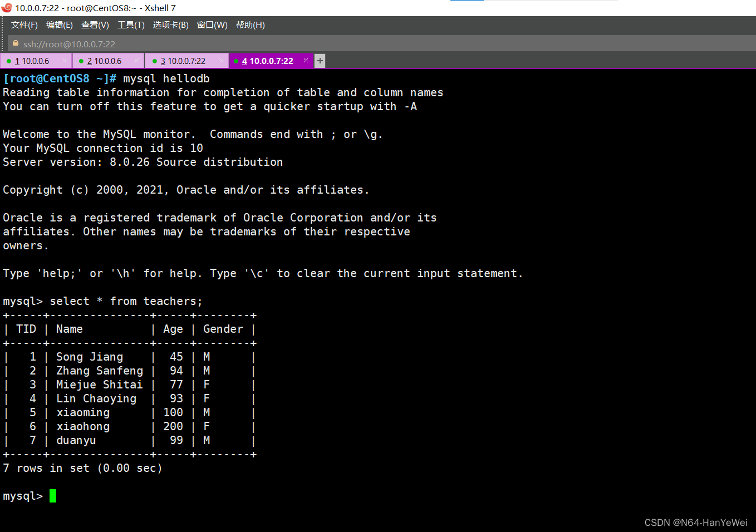Click the green cursor at the mysql prompt
Viewport: 756px width, 532px height.
point(53,496)
